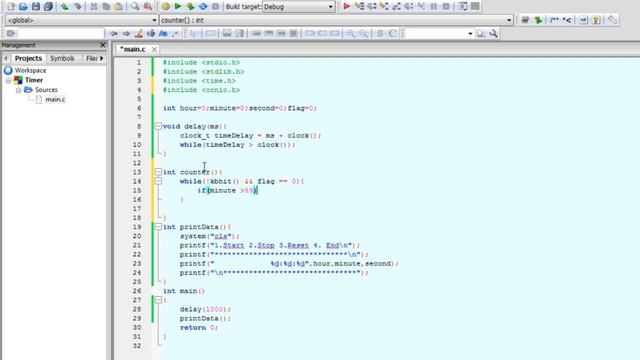Image resolution: width=640 pixels, height=360 pixels.
Task: Save the current file
Action: [x=36, y=6]
